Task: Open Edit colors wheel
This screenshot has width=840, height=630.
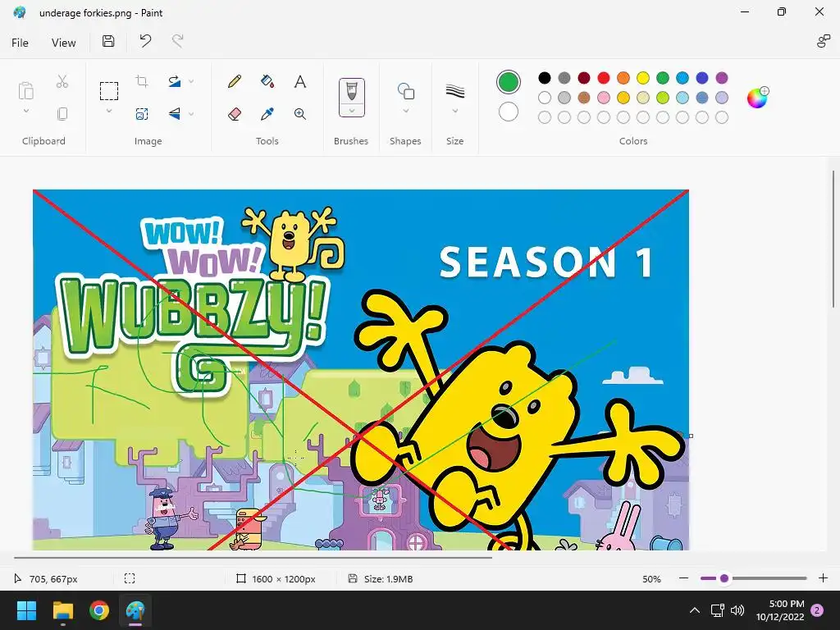Action: 757,98
